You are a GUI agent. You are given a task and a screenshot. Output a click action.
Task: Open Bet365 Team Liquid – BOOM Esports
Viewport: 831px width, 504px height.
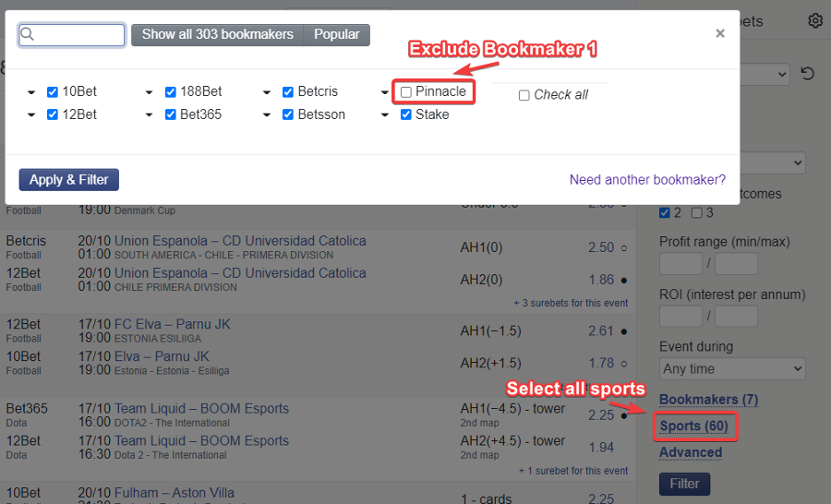coord(201,409)
